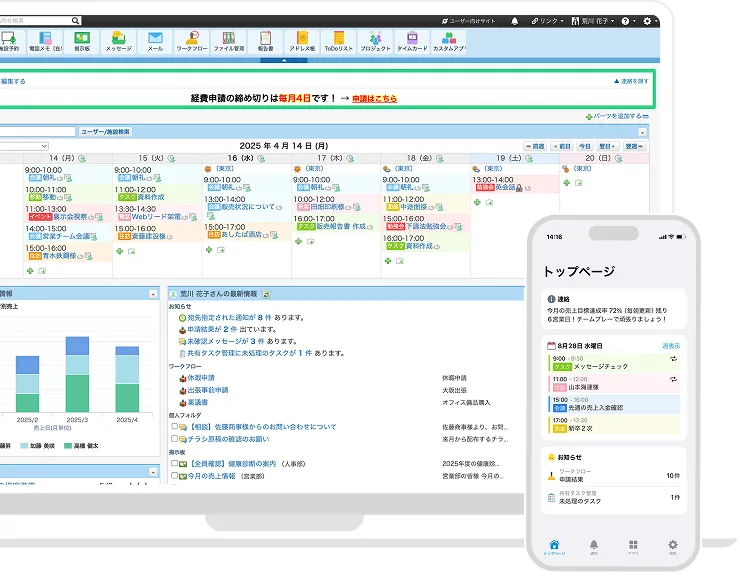Viewport: 740px width, 579px height.
Task: Open the メール (Mail) icon
Action: (155, 41)
